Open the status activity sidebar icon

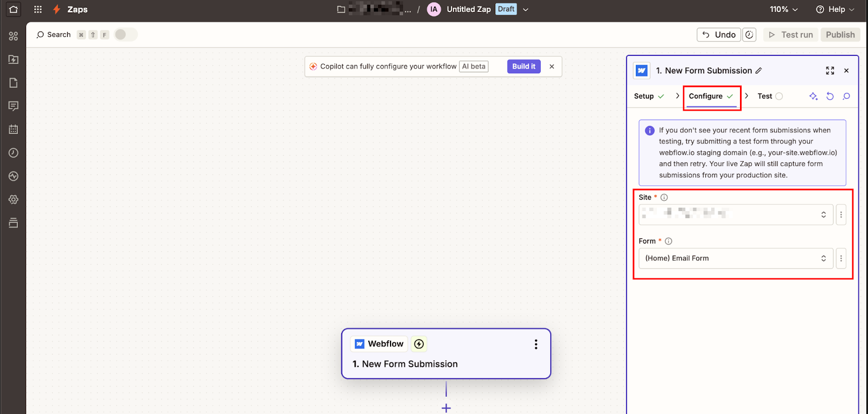pyautogui.click(x=14, y=176)
